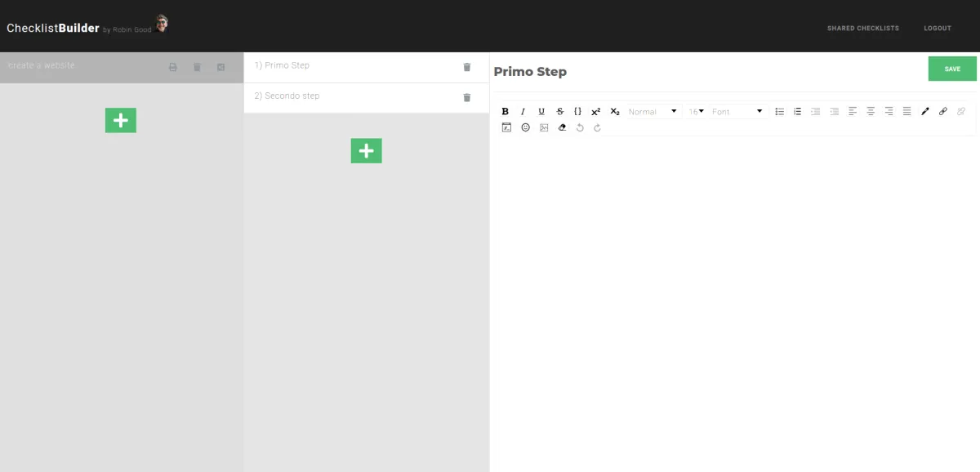This screenshot has height=472, width=980.
Task: Align text to the right
Action: 889,111
